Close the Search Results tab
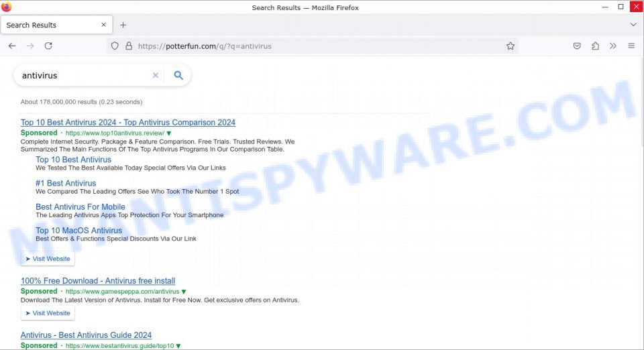Viewport: 644px width, 350px height. pyautogui.click(x=103, y=25)
